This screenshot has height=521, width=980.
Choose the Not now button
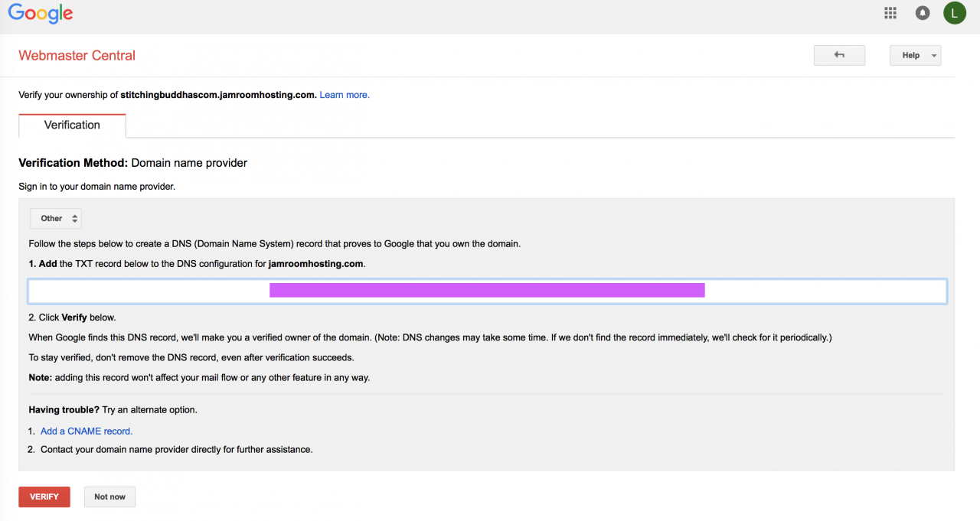coord(109,497)
